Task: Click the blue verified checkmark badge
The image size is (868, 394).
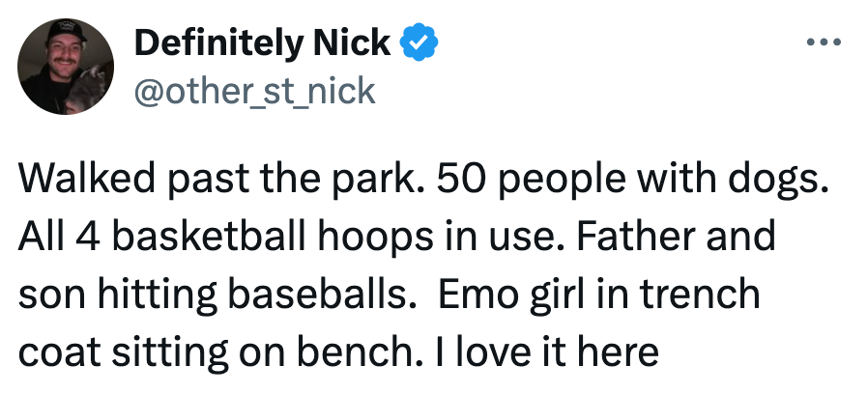Action: [420, 42]
